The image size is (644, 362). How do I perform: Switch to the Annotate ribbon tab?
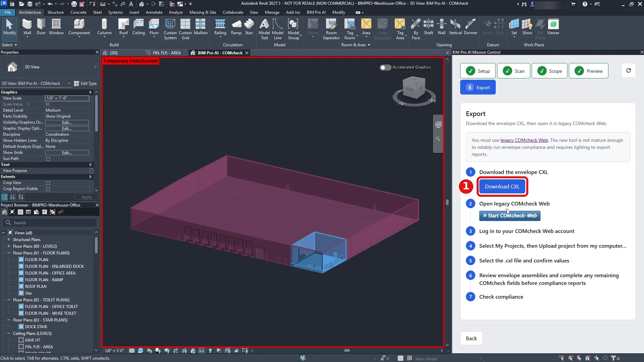coord(154,12)
